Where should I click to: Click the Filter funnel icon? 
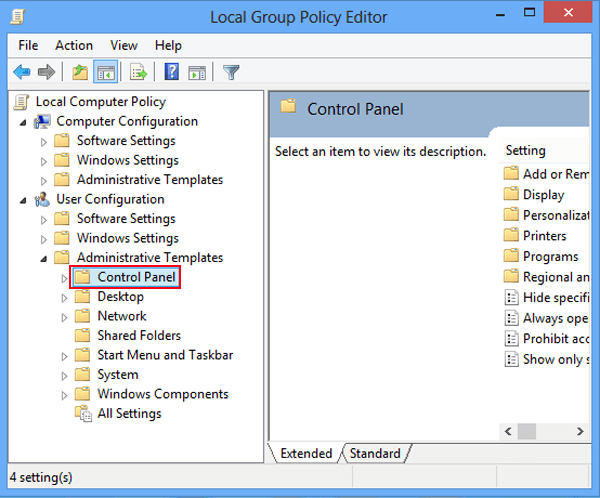[x=231, y=72]
